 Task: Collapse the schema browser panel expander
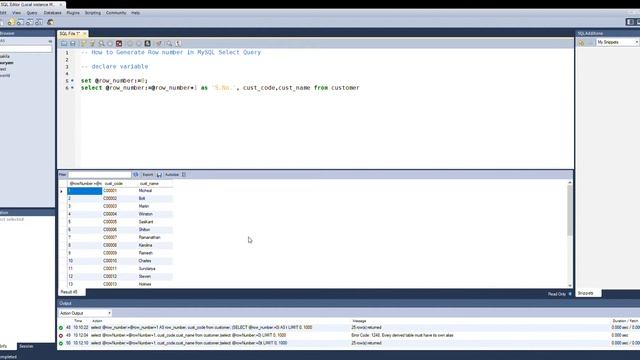50,41
